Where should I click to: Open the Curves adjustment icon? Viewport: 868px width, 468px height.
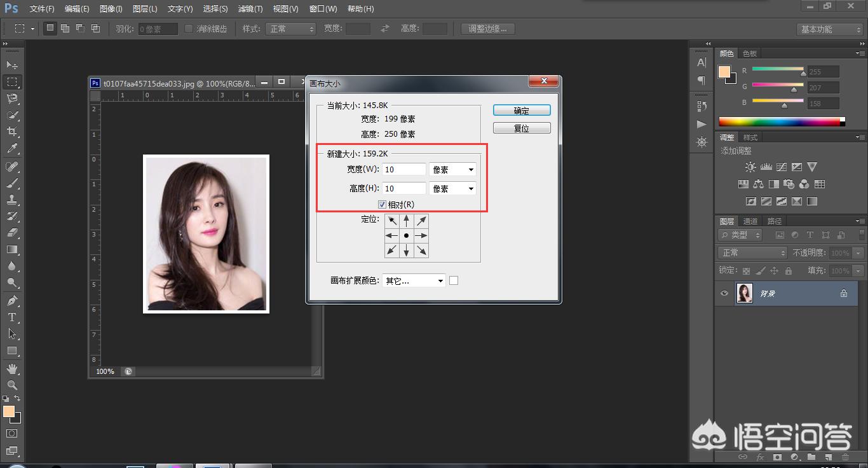pos(780,167)
